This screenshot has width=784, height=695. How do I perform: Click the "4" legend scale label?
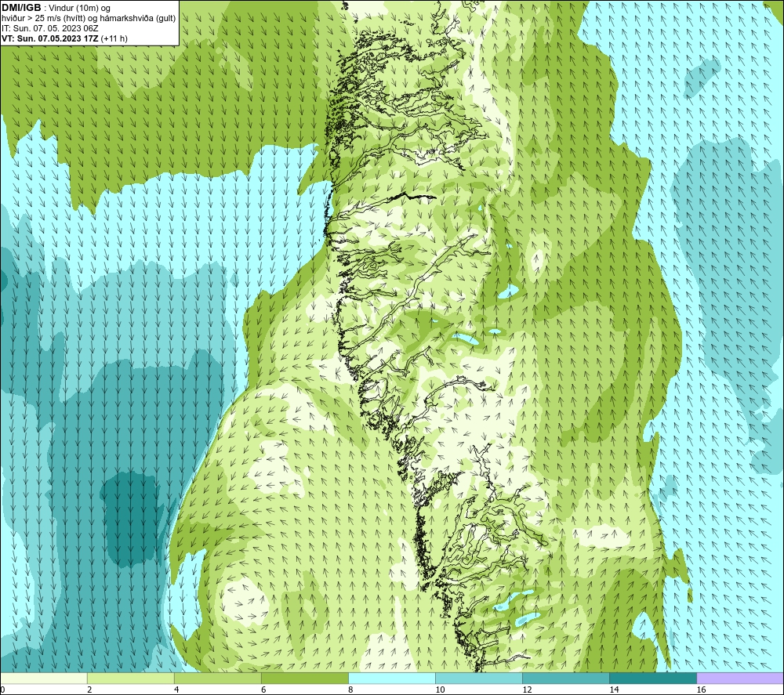click(x=176, y=690)
